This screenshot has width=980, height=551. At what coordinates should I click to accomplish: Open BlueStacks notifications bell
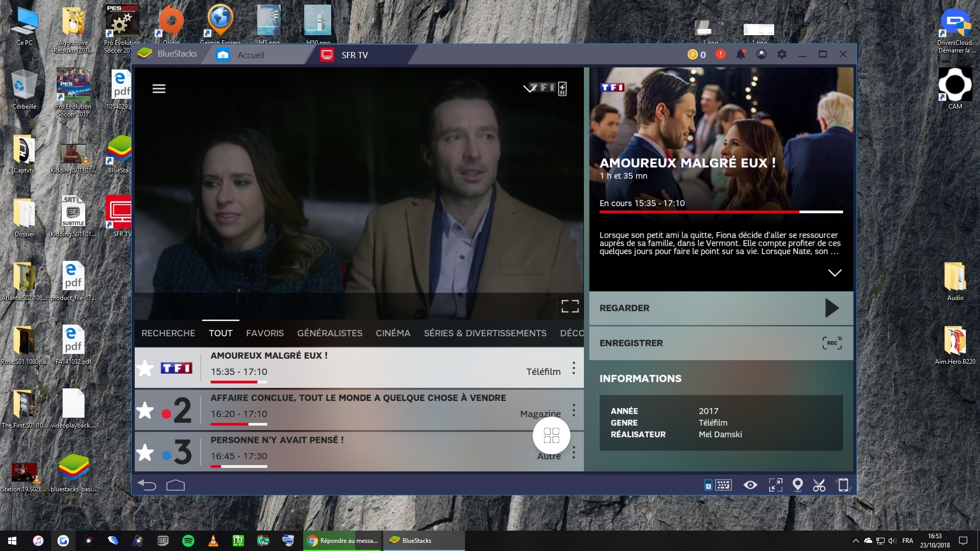740,55
